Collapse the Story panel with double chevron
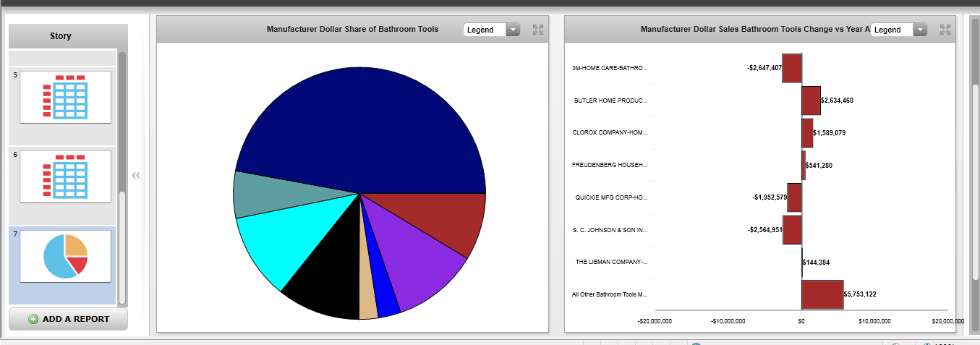Viewport: 980px width, 345px height. (135, 175)
